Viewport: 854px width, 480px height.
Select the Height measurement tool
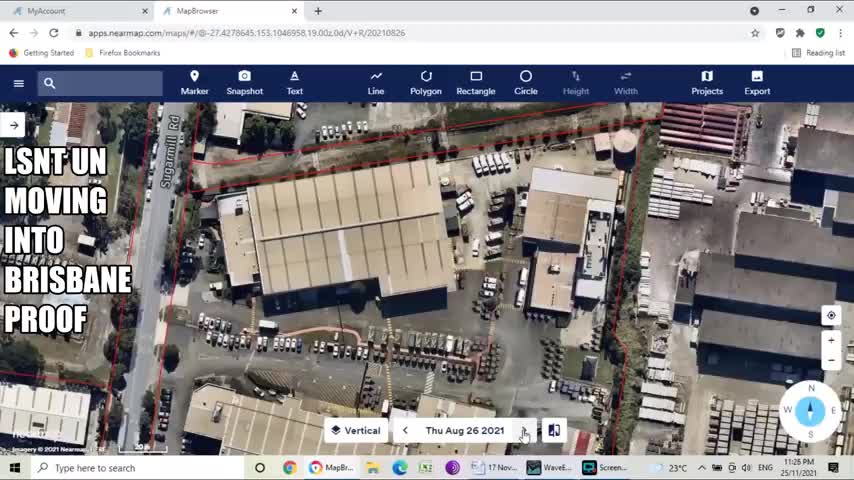(576, 83)
